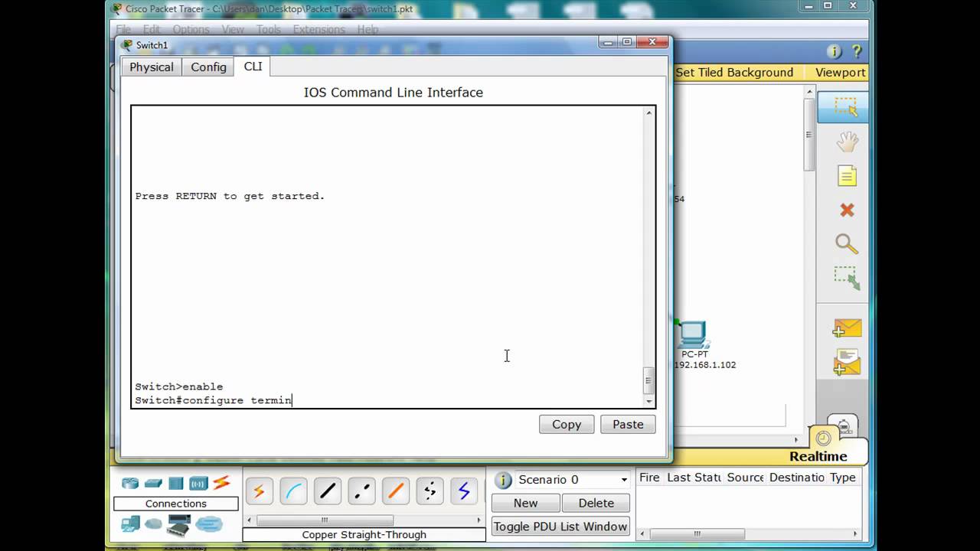Click the Viewport button

coord(840,72)
